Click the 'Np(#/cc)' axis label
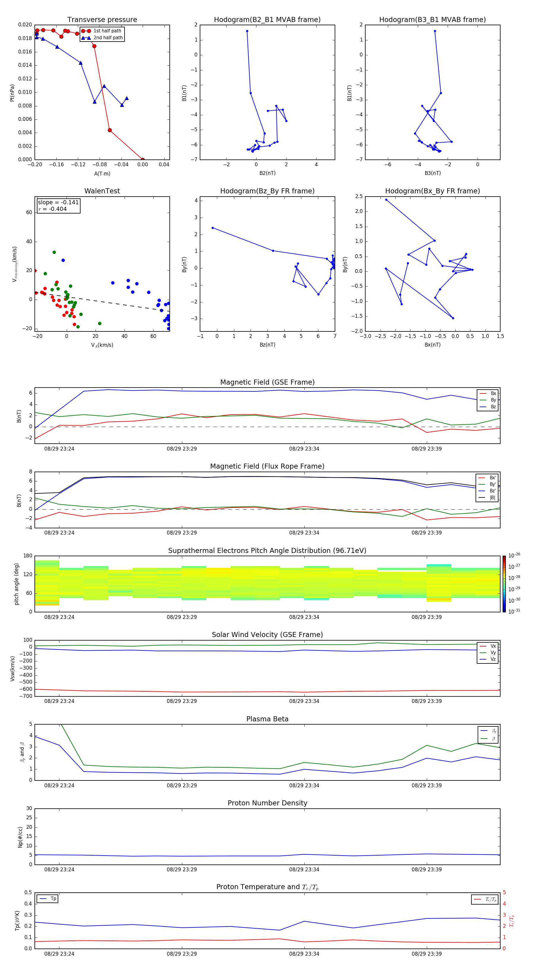This screenshot has width=535, height=980. click(20, 837)
